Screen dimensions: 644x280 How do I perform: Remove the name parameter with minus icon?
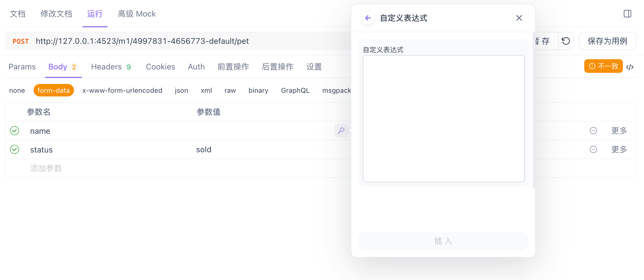[593, 131]
